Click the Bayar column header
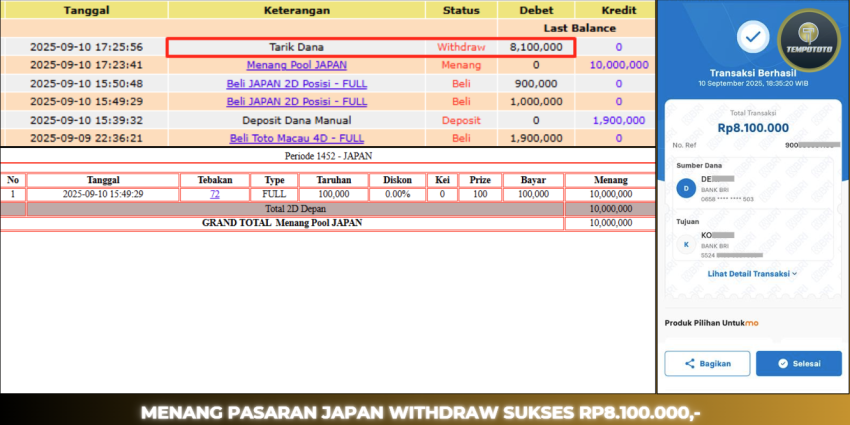 (533, 180)
